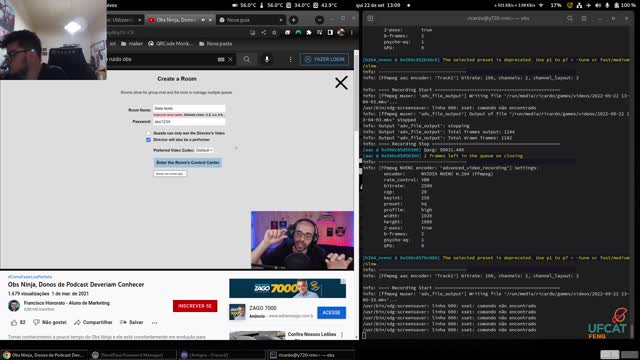
Task: Open options for the Confira Nossos Leilões item
Action: point(342,335)
